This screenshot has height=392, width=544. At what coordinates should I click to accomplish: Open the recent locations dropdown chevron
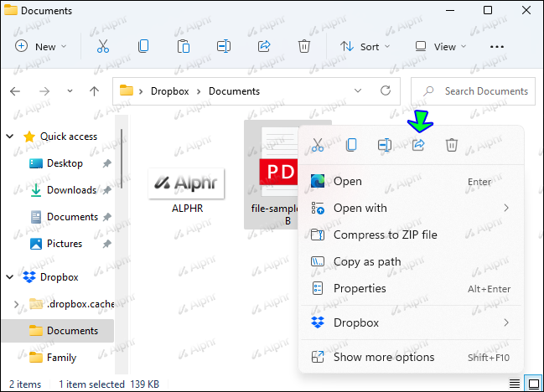(70, 91)
